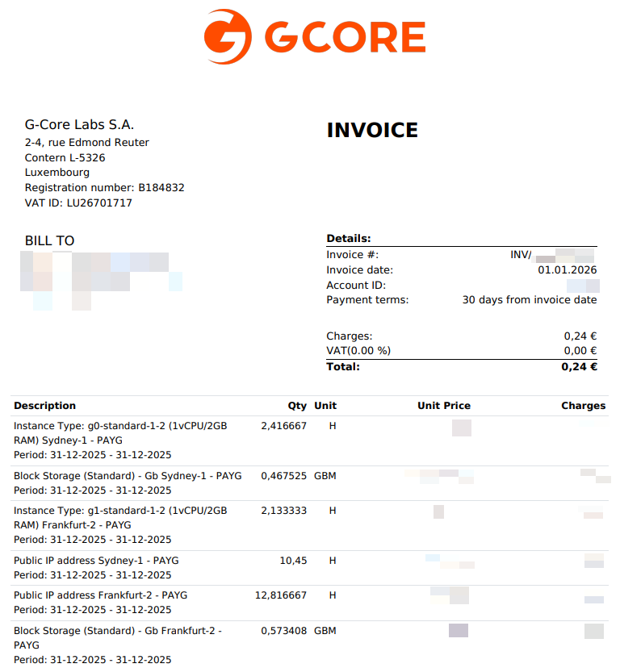Click the VAT ID LU26701717 text

point(78,202)
